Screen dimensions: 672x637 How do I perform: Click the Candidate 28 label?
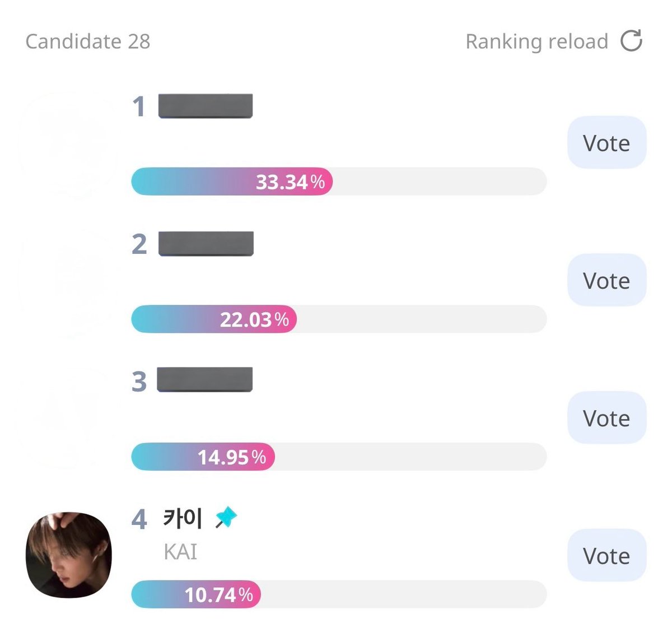pos(88,41)
